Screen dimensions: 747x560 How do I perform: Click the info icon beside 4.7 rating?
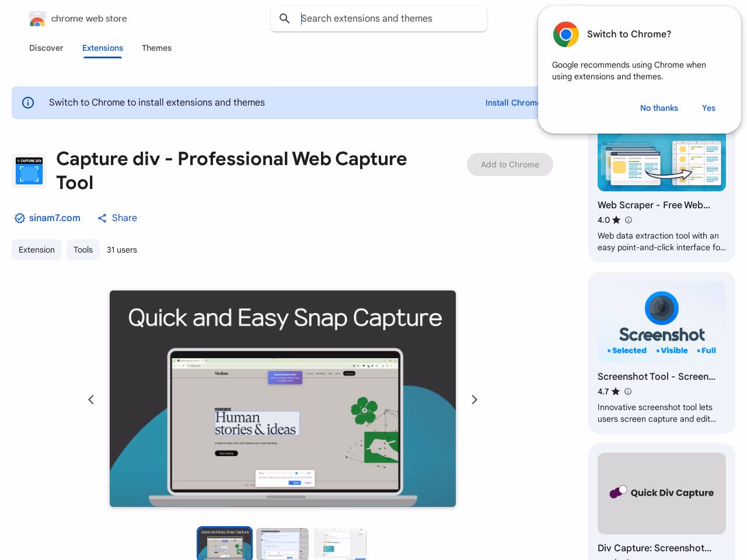(x=628, y=391)
